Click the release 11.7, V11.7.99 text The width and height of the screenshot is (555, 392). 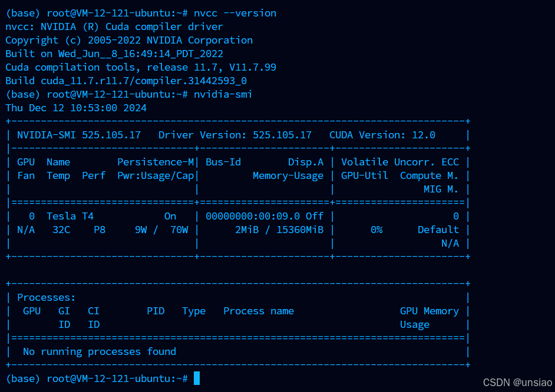[x=212, y=67]
